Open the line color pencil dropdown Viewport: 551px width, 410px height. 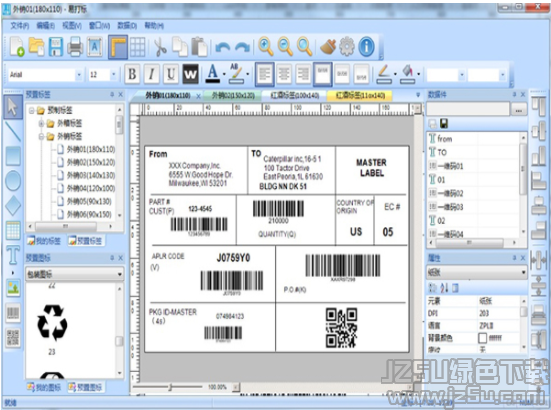[395, 74]
